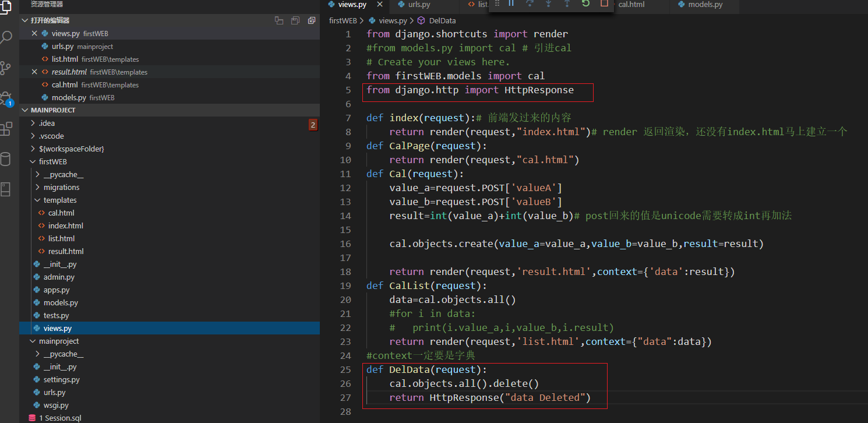The height and width of the screenshot is (423, 868).
Task: Click the save all icon in open editors
Action: tap(295, 20)
